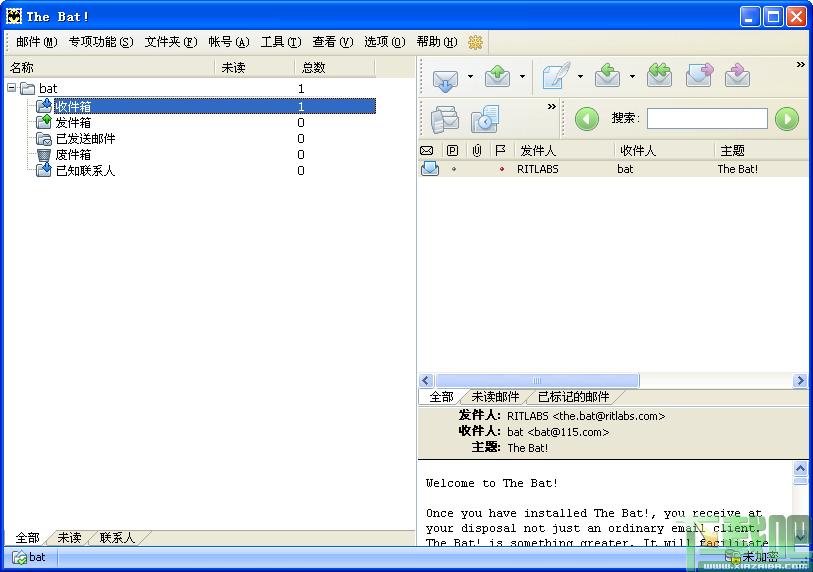
Task: Click the send queued mail toolbar icon
Action: 497,77
